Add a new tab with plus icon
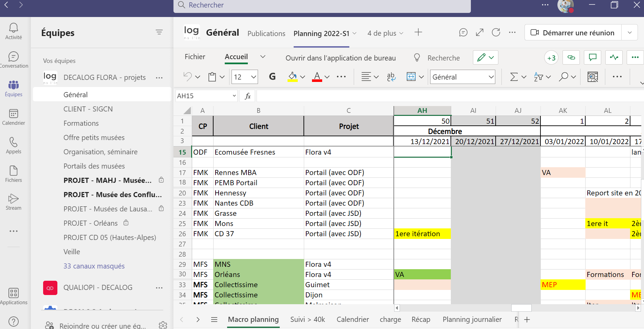Image resolution: width=644 pixels, height=329 pixels. coord(418,32)
